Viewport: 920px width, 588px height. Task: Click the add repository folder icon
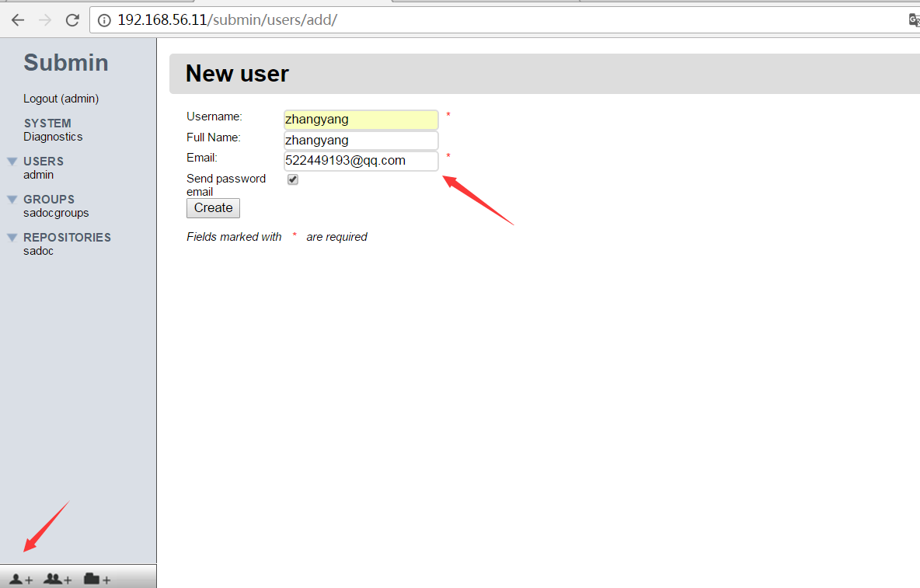pos(97,579)
